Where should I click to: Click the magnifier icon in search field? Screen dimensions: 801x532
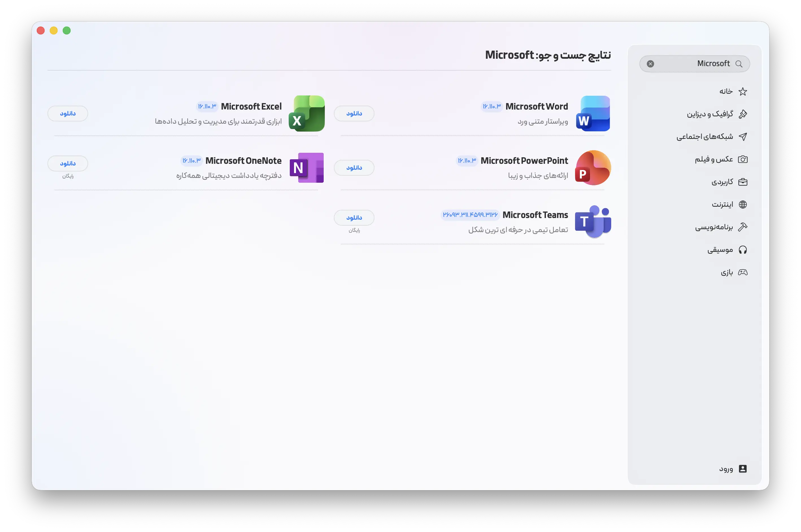point(739,64)
